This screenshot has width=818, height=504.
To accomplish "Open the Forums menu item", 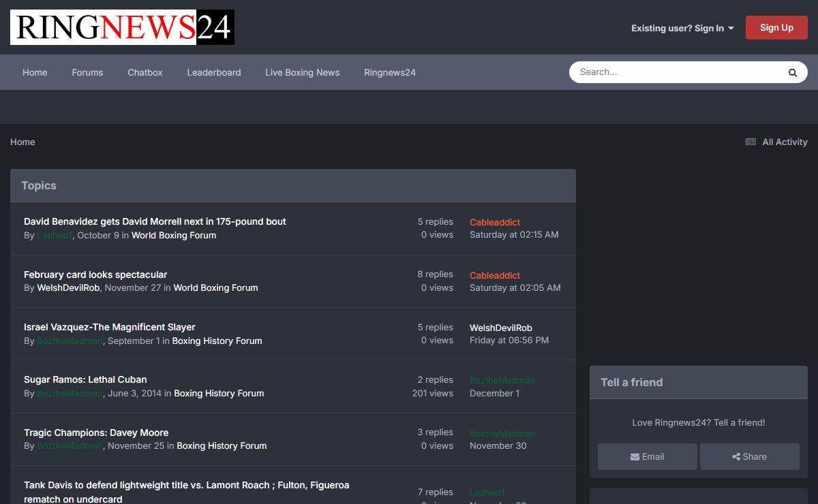I will pos(87,72).
